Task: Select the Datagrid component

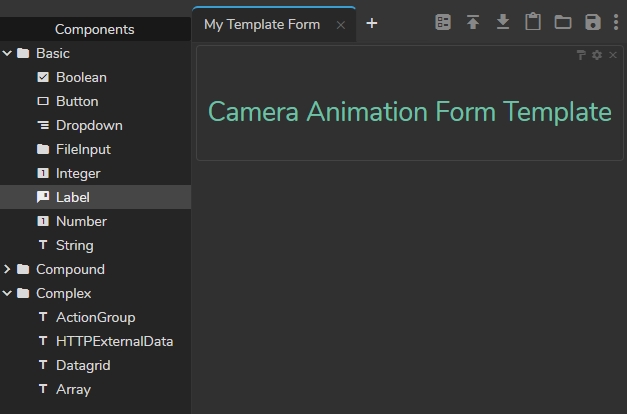Action: point(83,365)
